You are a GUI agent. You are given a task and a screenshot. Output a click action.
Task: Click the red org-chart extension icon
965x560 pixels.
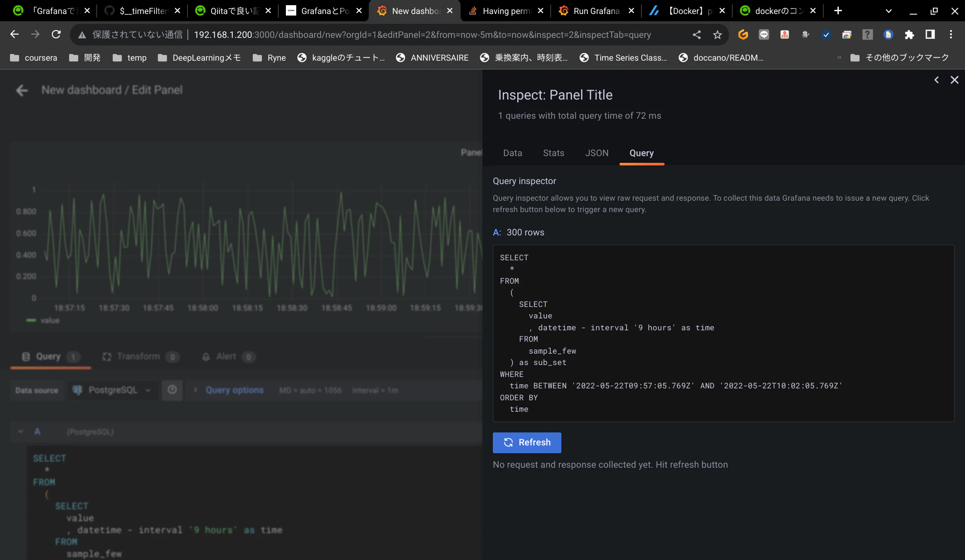click(784, 35)
